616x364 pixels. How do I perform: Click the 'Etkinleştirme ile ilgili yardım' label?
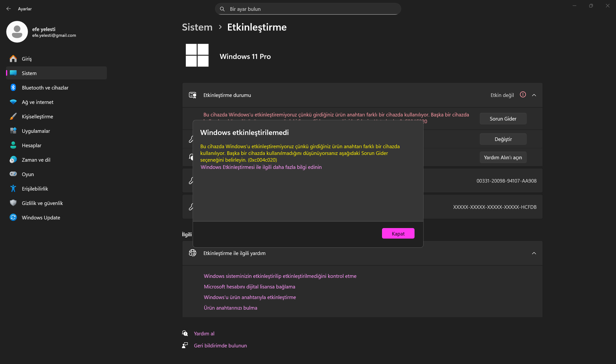[234, 253]
